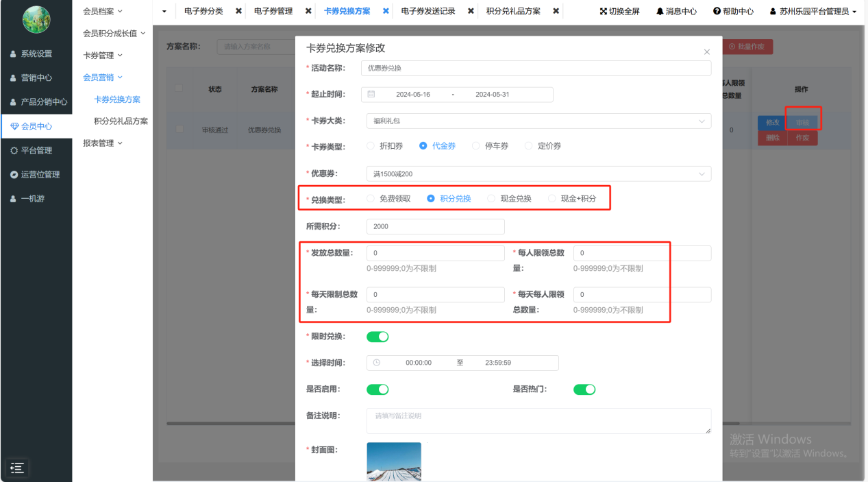Viewport: 868px width, 482px height.
Task: Click the 所需积分 input field
Action: click(x=435, y=226)
